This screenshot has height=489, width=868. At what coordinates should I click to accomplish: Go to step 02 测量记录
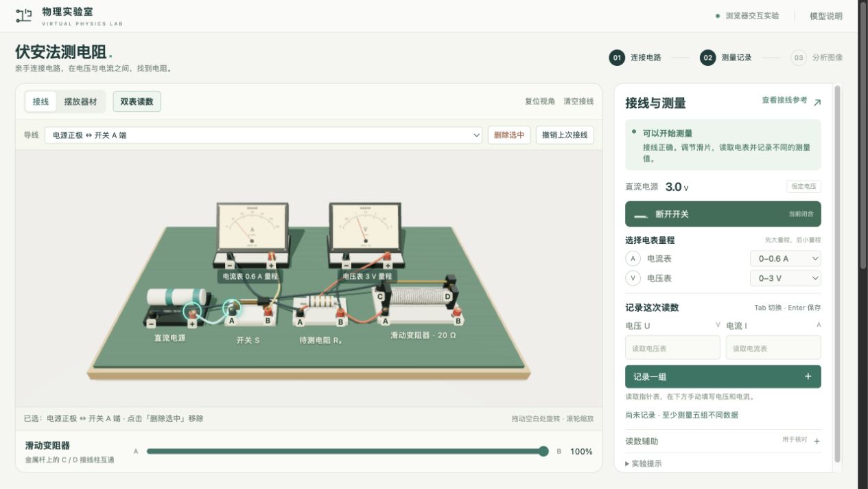coord(726,58)
